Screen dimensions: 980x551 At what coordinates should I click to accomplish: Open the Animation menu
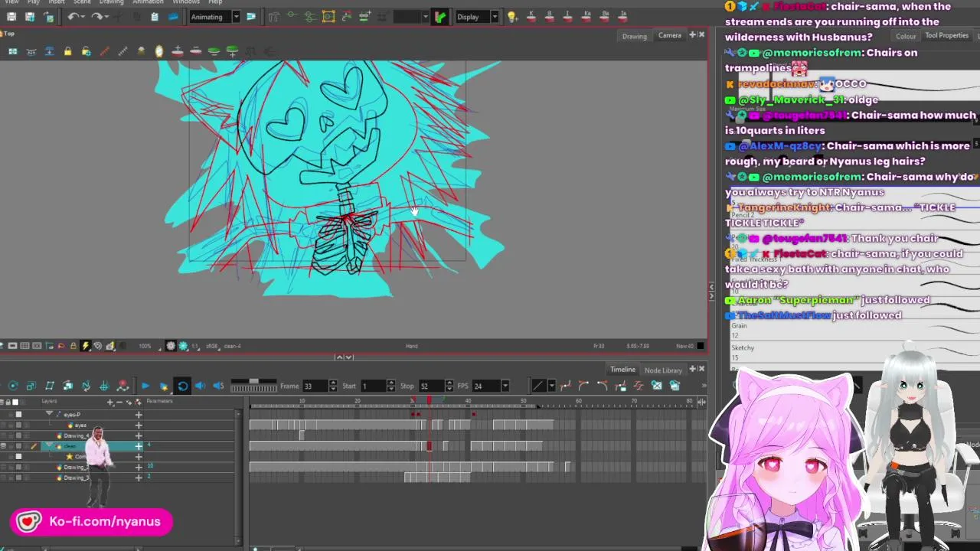(x=148, y=2)
